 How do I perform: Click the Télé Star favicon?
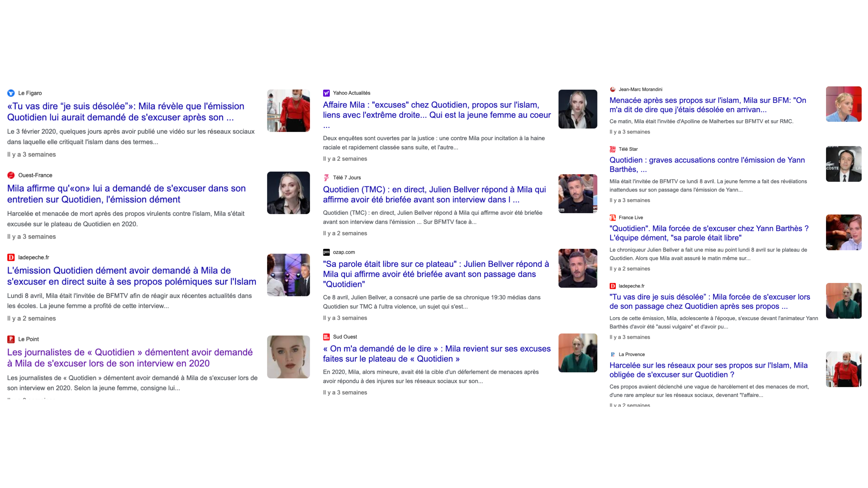click(613, 149)
